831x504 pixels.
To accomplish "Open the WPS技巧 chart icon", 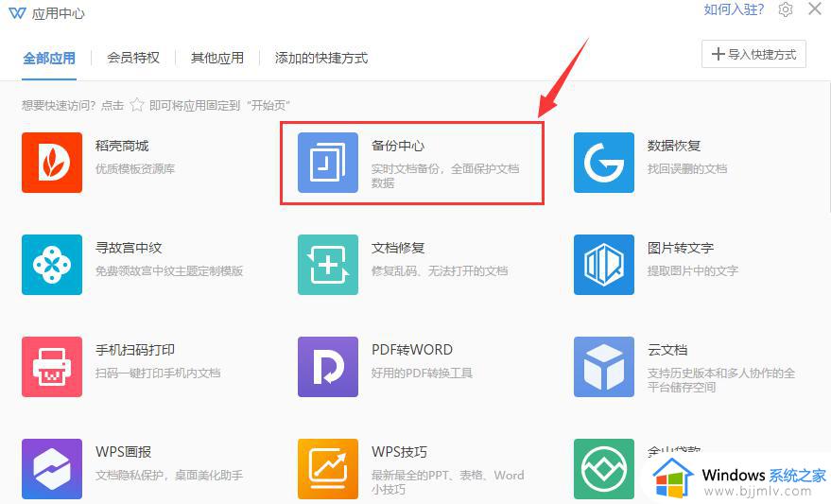I will 327,469.
